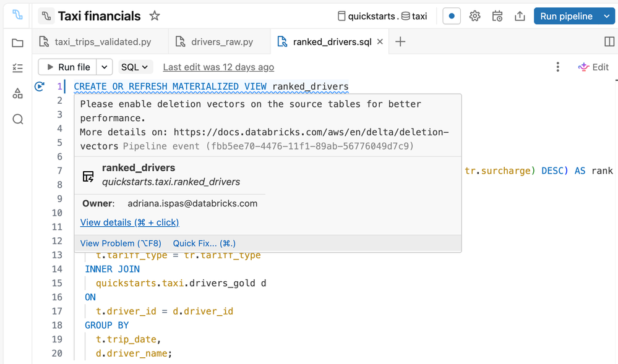Open the shapes catalog sidebar icon

17,93
